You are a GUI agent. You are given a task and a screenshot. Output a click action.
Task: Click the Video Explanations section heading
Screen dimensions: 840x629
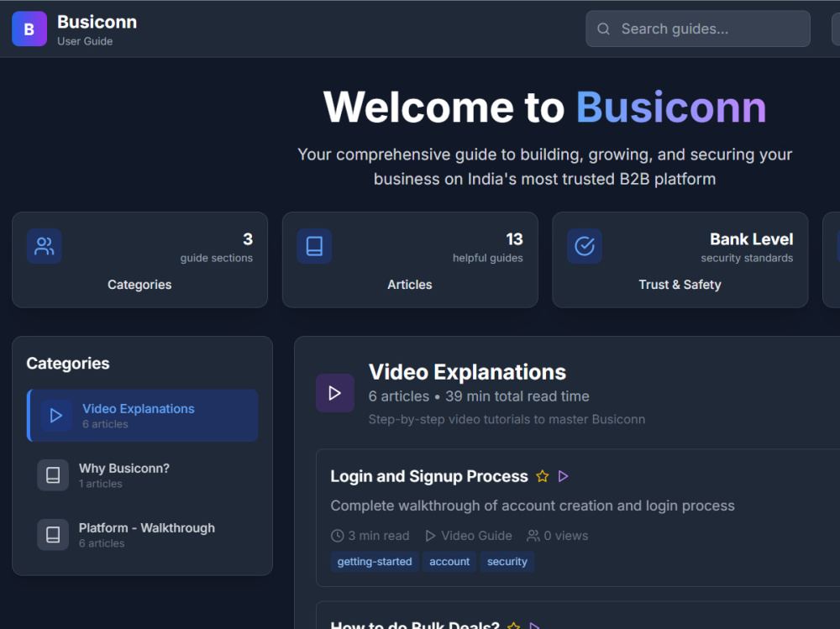tap(467, 372)
